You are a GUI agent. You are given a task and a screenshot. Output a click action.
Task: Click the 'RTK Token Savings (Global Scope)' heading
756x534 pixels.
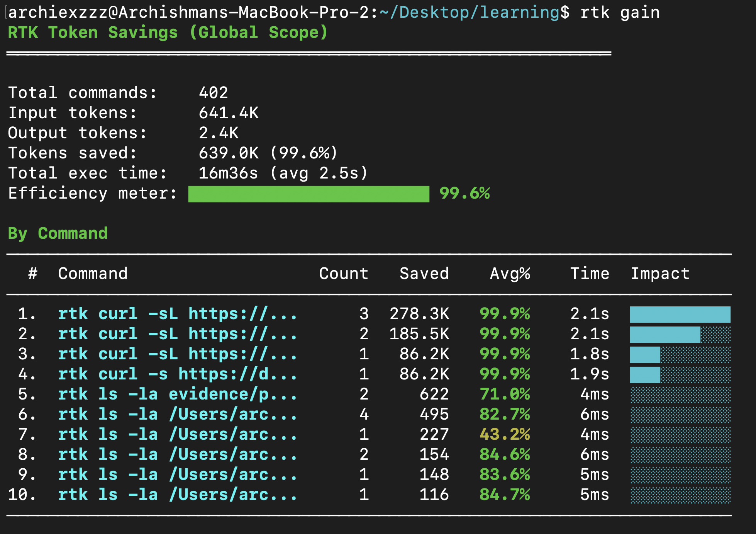(168, 32)
